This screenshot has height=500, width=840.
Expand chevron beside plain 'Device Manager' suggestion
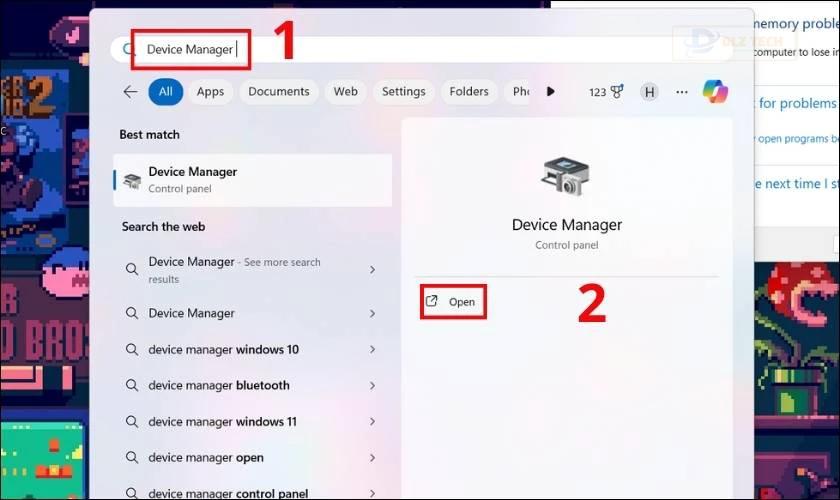(x=372, y=314)
